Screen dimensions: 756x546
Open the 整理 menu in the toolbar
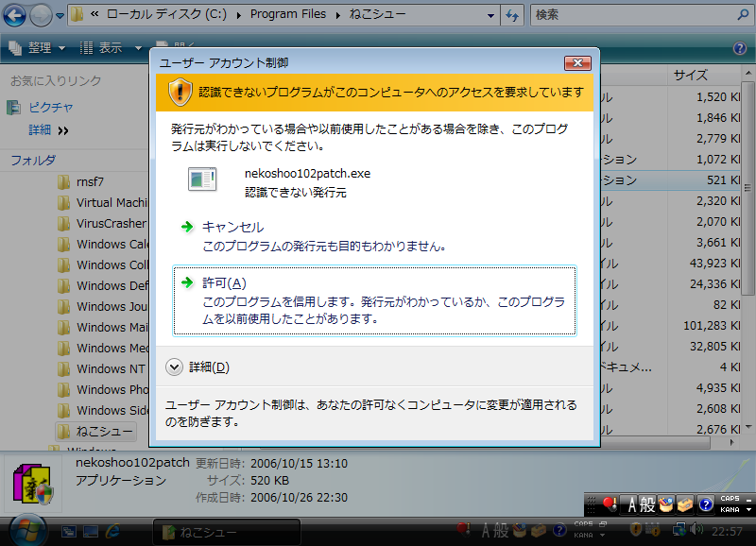(38, 48)
